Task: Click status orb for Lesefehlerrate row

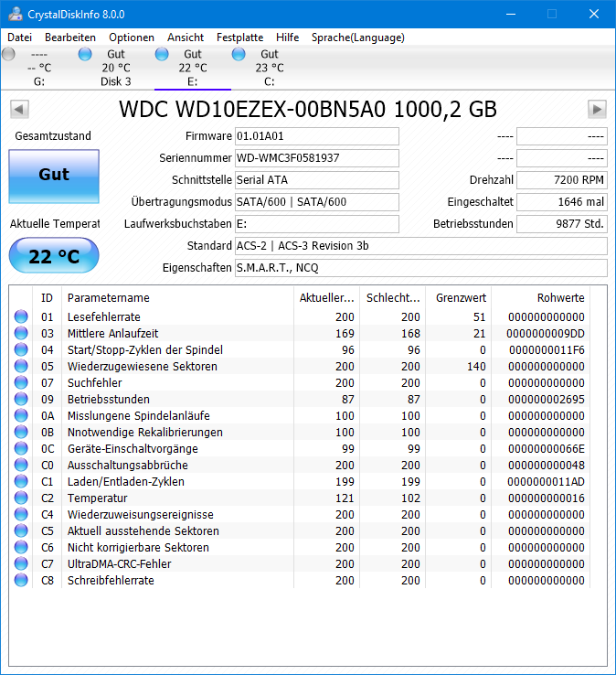Action: [21, 316]
